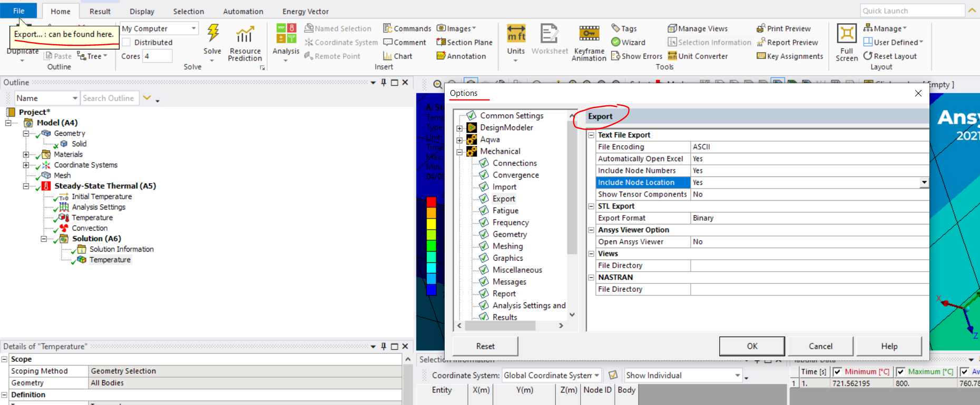This screenshot has height=405, width=980.
Task: Click Show Errors
Action: [x=636, y=56]
